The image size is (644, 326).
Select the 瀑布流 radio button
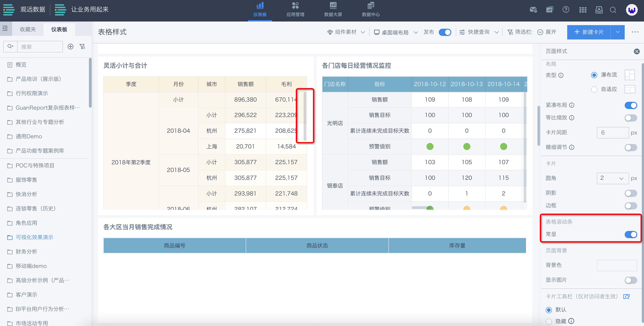click(x=594, y=75)
